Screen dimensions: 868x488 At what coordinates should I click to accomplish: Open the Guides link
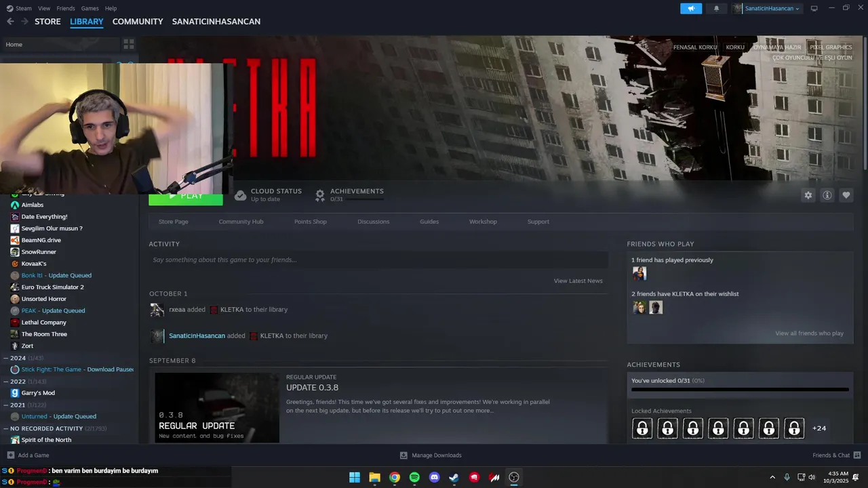pyautogui.click(x=429, y=222)
